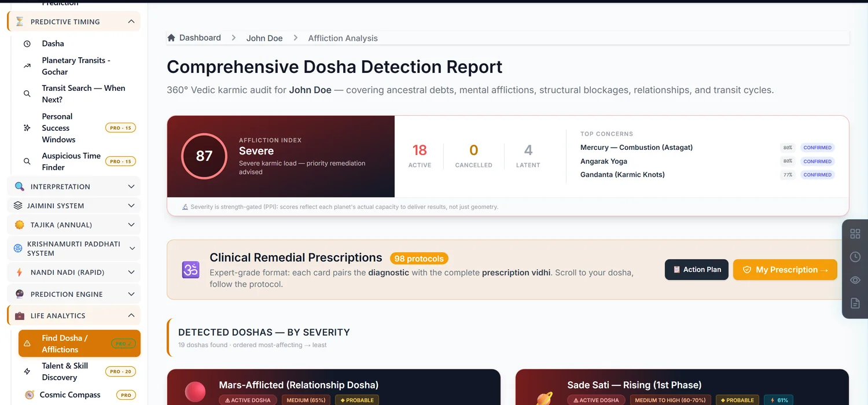The image size is (868, 405).
Task: Click the Om symbol icon beside Clinical Remedial Prescriptions
Action: (191, 270)
